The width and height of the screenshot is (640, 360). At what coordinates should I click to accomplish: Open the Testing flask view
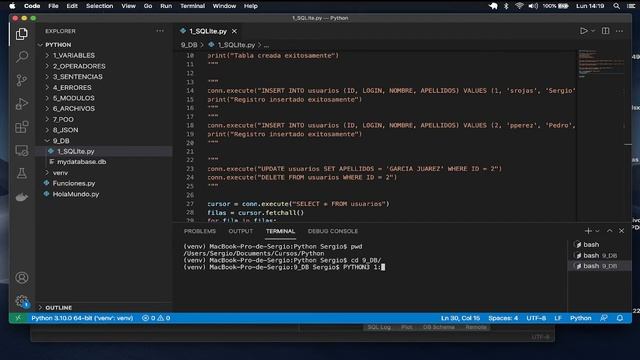click(x=22, y=173)
